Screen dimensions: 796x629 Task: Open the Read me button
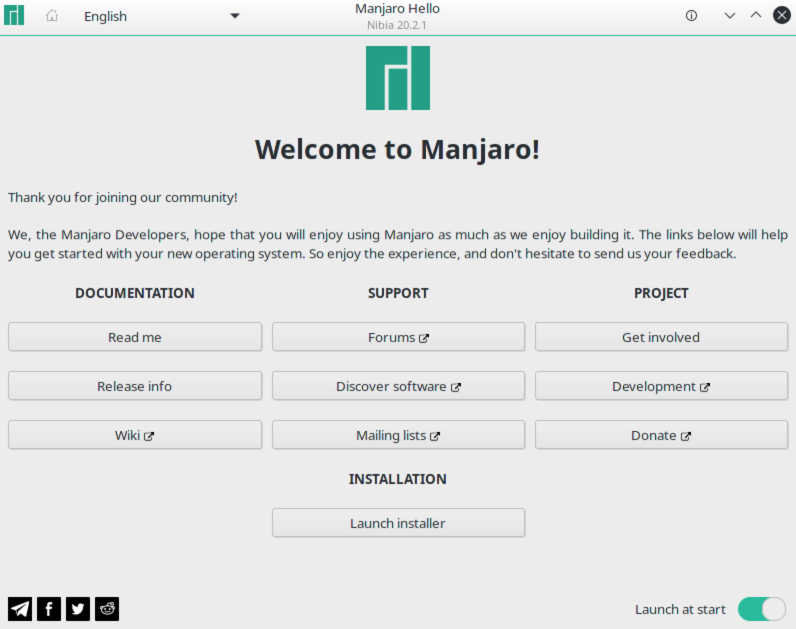135,337
